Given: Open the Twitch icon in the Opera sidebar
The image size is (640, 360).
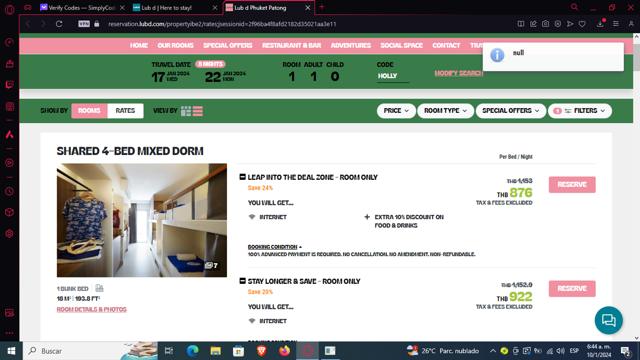Looking at the screenshot, I should pyautogui.click(x=9, y=84).
